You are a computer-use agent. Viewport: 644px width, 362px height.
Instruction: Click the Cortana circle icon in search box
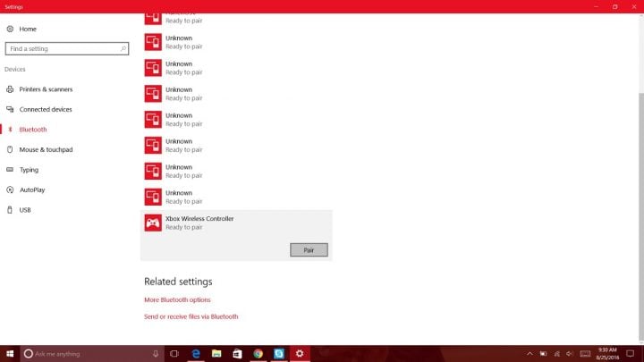(x=29, y=354)
